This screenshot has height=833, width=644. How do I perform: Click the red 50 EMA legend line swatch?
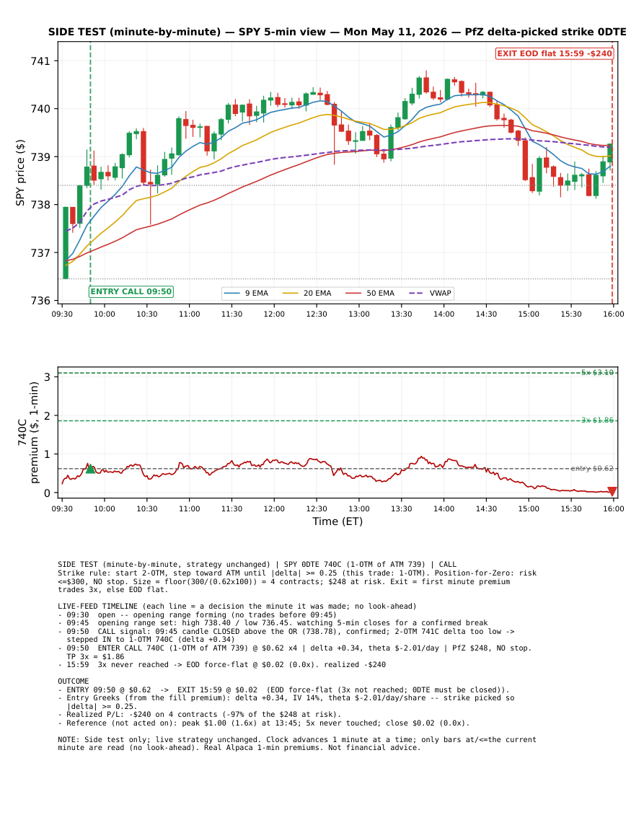coord(353,294)
